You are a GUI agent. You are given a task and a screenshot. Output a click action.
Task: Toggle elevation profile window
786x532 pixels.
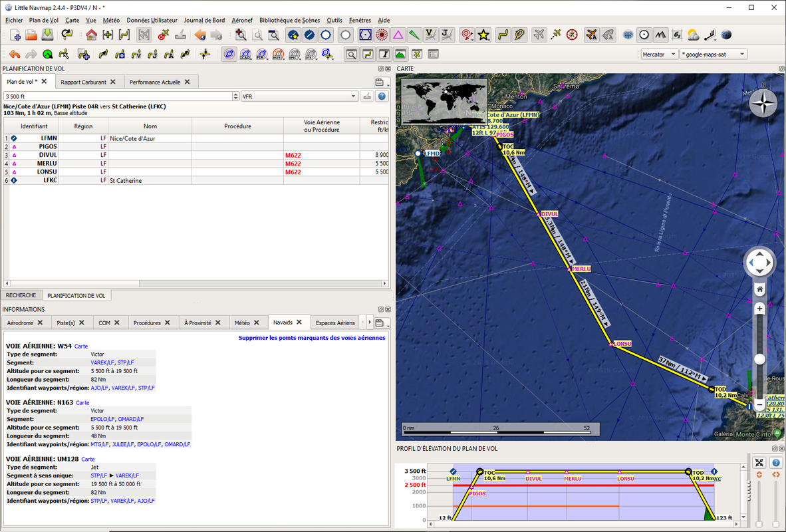pos(400,54)
